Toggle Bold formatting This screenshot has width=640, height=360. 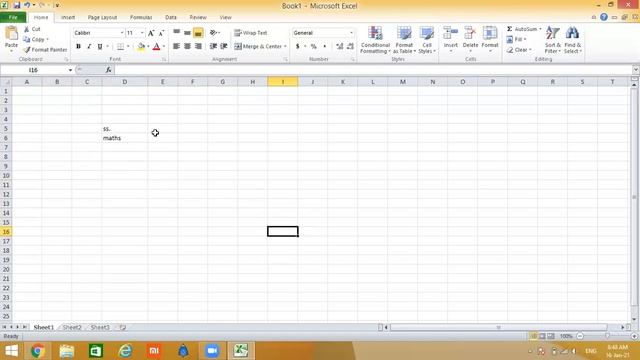point(78,47)
